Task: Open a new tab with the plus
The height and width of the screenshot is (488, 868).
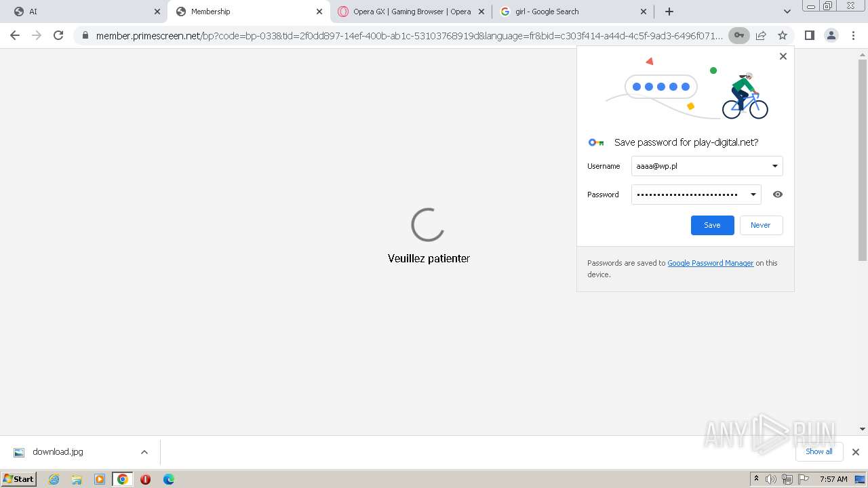Action: 669,12
